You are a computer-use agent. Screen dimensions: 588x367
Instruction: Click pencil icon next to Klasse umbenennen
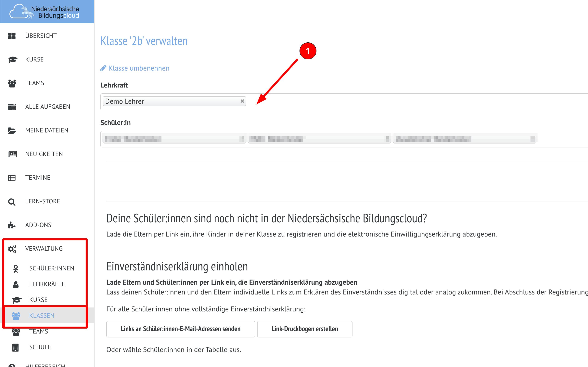[x=103, y=68]
